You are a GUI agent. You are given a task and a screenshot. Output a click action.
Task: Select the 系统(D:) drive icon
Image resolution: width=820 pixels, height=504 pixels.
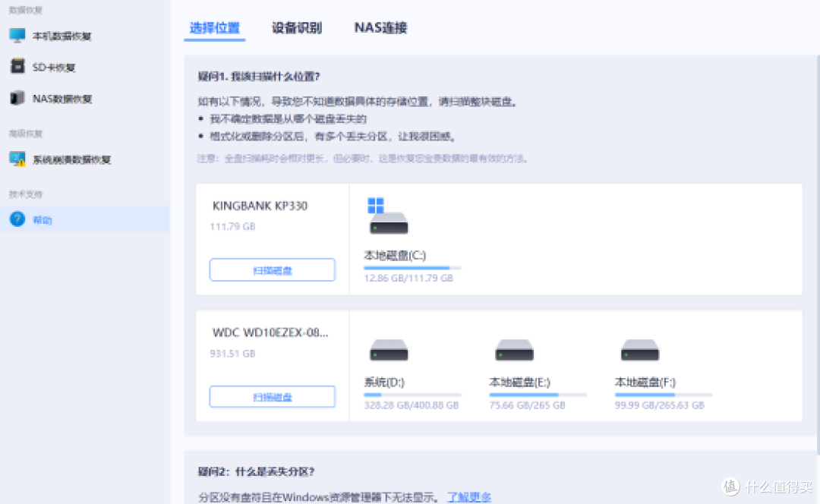(x=389, y=350)
